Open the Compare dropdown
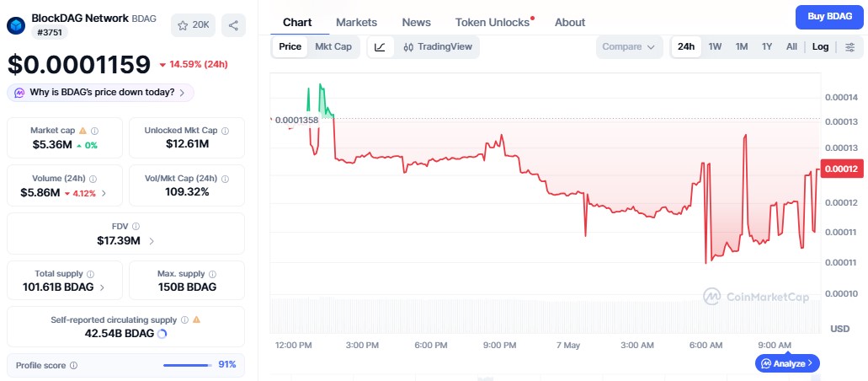 630,47
